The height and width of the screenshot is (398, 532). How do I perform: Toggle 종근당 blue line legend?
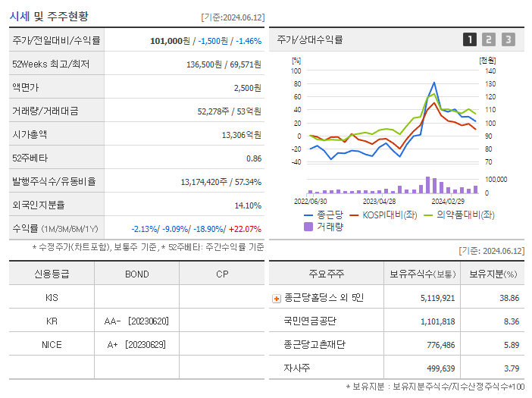pyautogui.click(x=324, y=215)
